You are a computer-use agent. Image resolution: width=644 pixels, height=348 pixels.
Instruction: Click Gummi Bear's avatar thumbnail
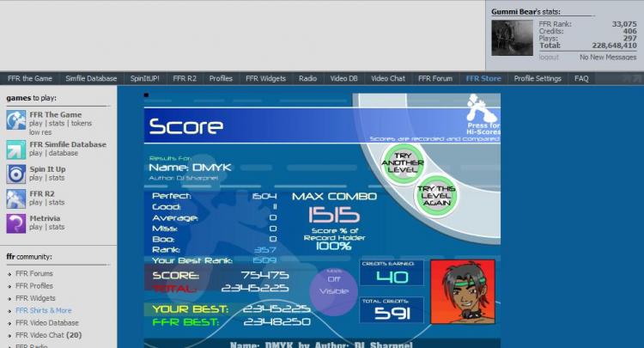[x=511, y=39]
